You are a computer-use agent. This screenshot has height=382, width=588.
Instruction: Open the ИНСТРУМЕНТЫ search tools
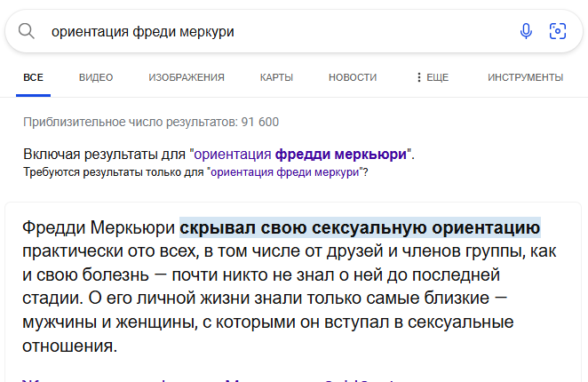click(525, 77)
